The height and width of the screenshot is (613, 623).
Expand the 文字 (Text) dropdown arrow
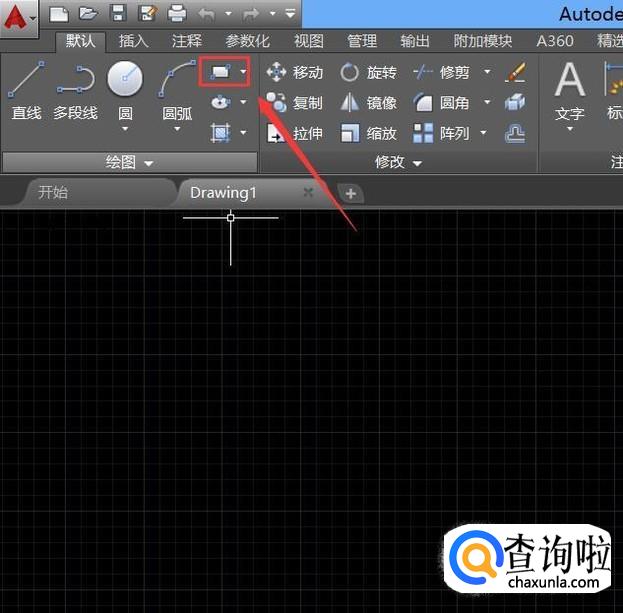pos(570,129)
